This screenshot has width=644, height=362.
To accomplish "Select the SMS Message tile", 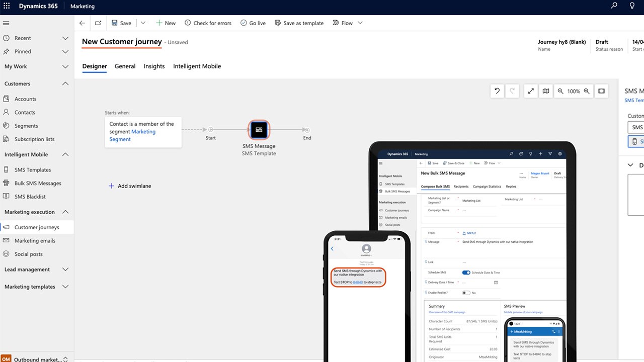I will [259, 130].
